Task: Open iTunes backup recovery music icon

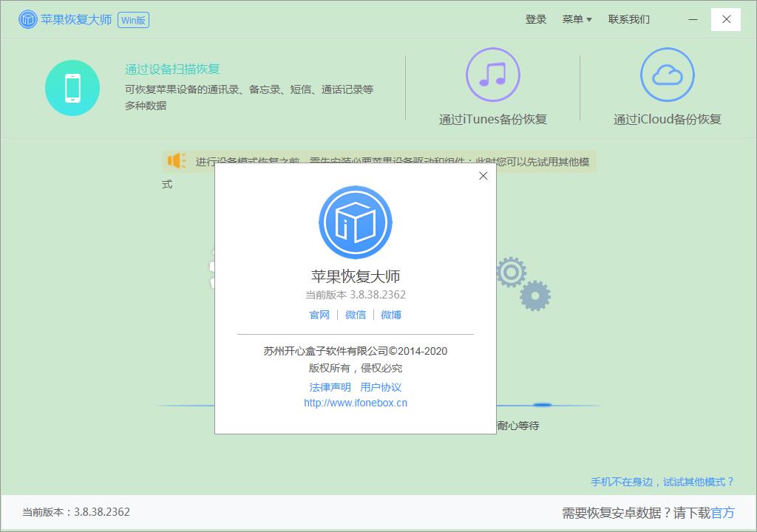Action: coord(492,75)
